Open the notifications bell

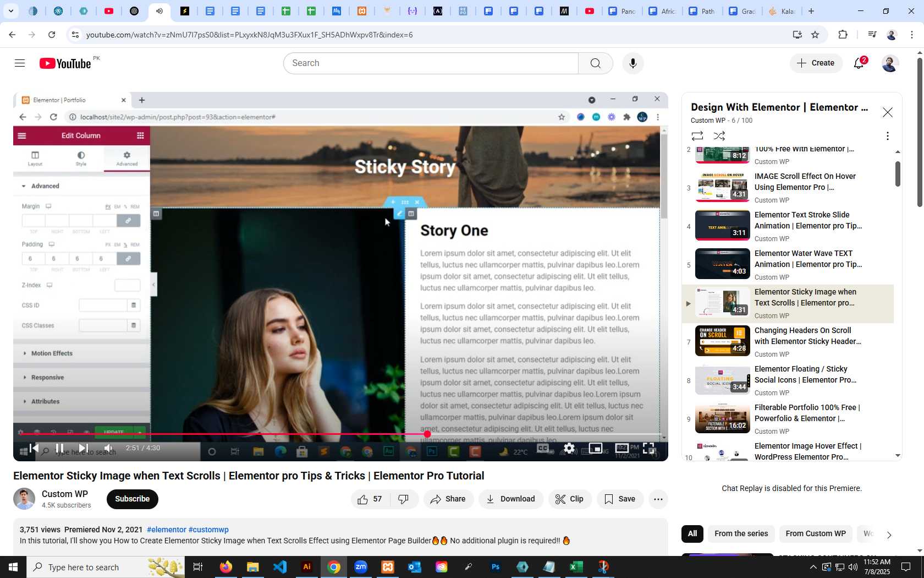[x=859, y=63]
